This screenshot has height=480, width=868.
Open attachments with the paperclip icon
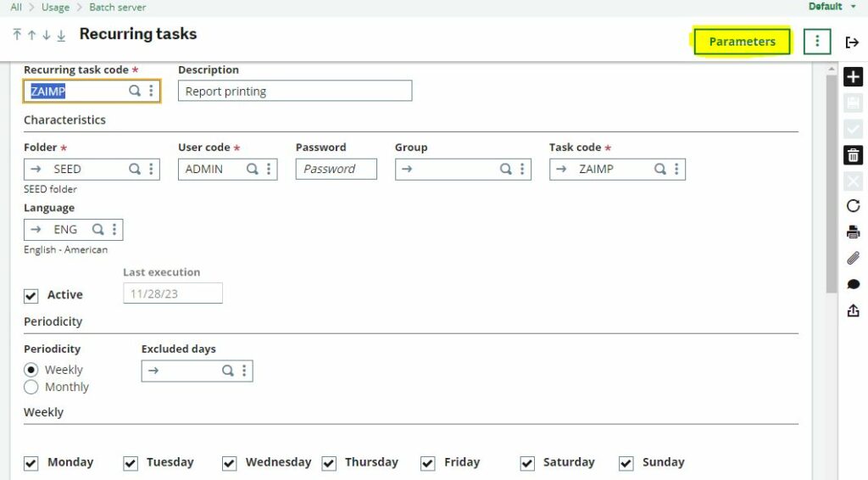[x=853, y=258]
